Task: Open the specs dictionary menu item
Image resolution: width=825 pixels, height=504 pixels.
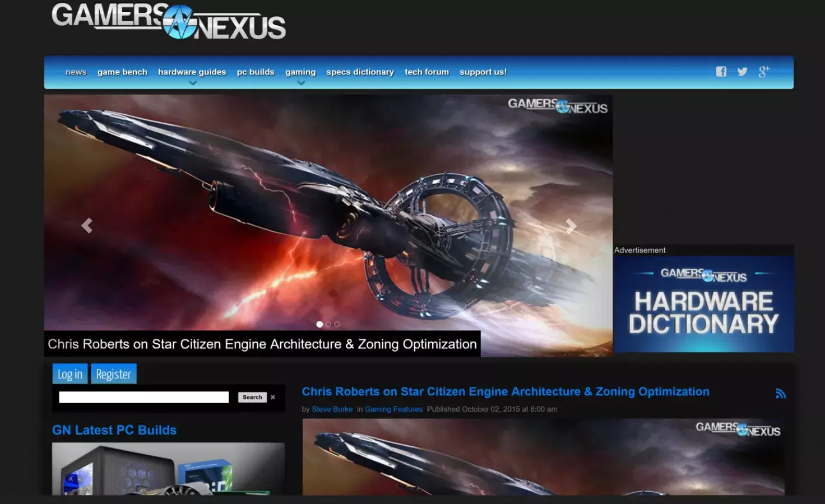Action: [360, 72]
